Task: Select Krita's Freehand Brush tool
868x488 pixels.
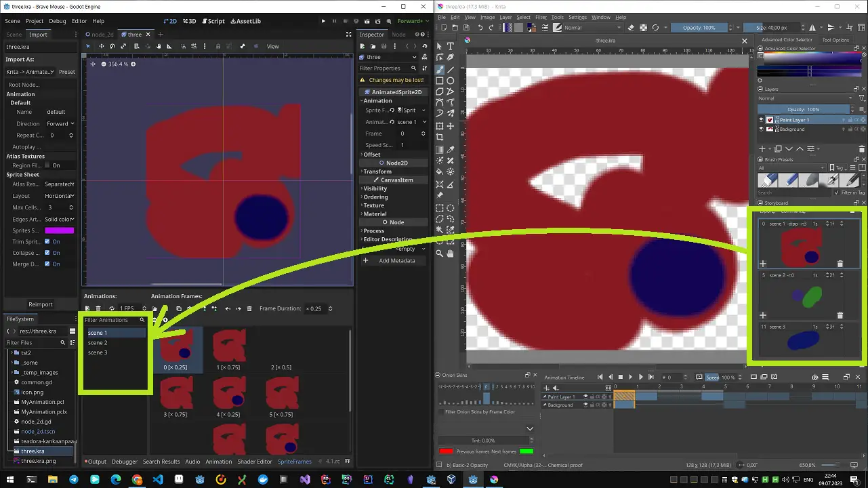Action: click(440, 69)
